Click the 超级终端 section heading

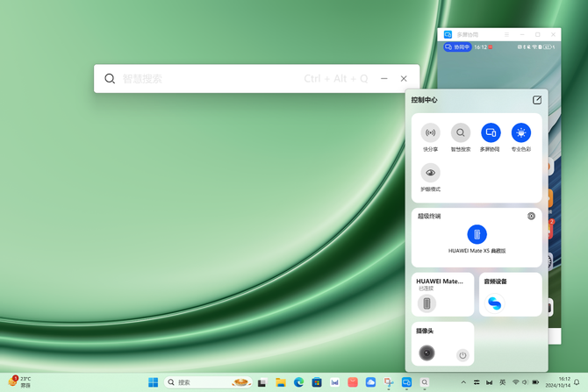(x=429, y=216)
